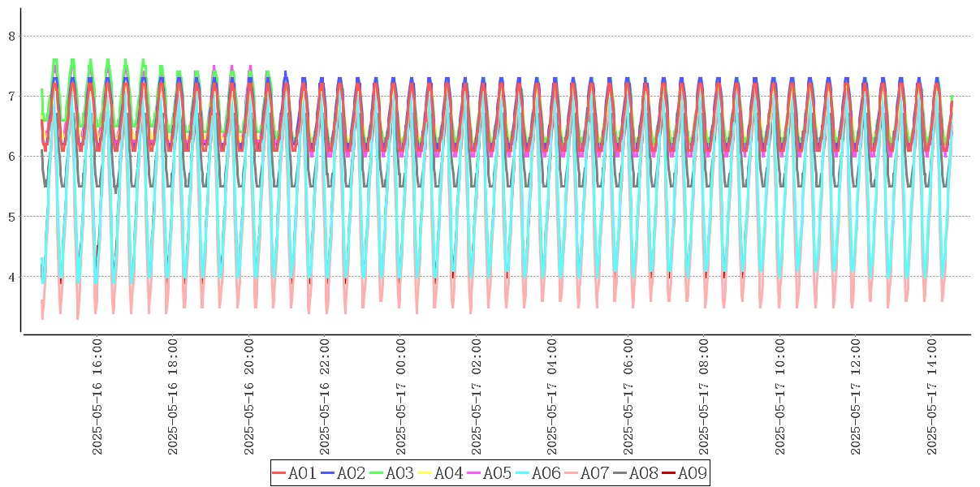This screenshot has width=980, height=487.
Task: Click the 2025-05-16 16:00 x-axis label
Action: coord(97,397)
